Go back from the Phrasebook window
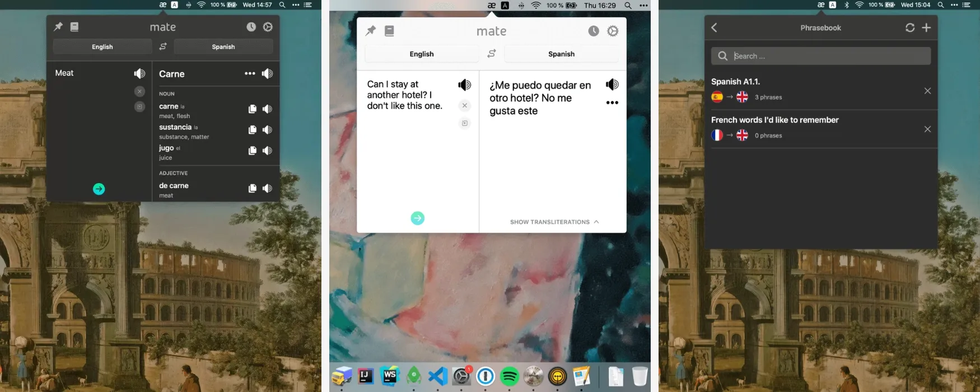 pos(714,27)
